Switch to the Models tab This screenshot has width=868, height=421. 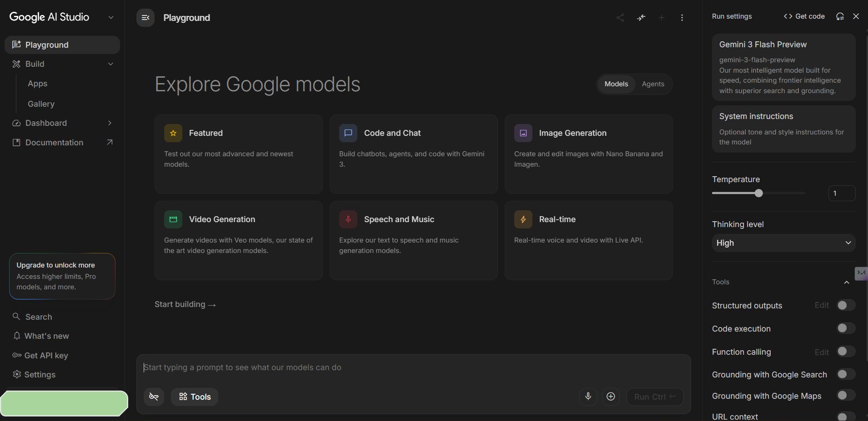click(616, 84)
